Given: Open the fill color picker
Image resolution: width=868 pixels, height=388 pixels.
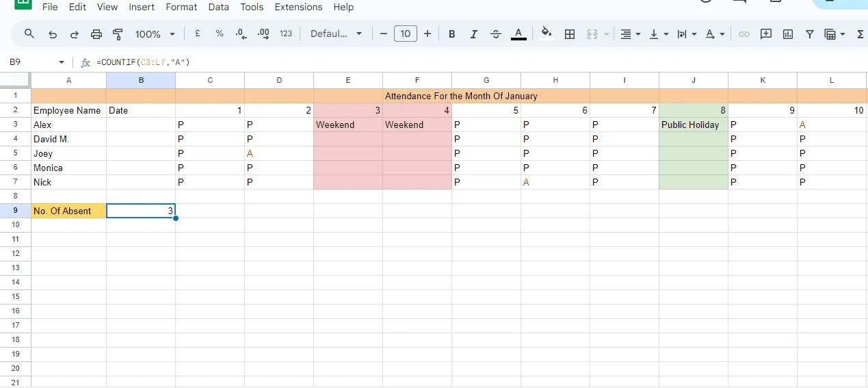Looking at the screenshot, I should coord(547,34).
